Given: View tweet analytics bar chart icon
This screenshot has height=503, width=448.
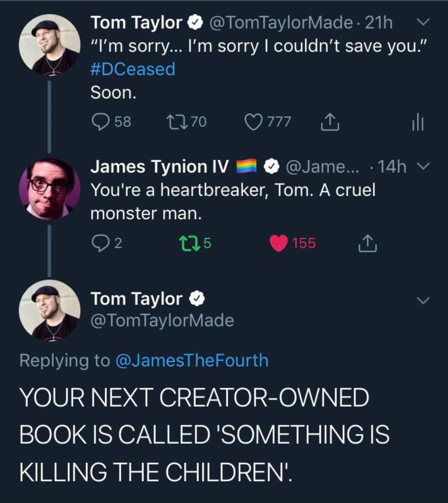Looking at the screenshot, I should [x=418, y=122].
